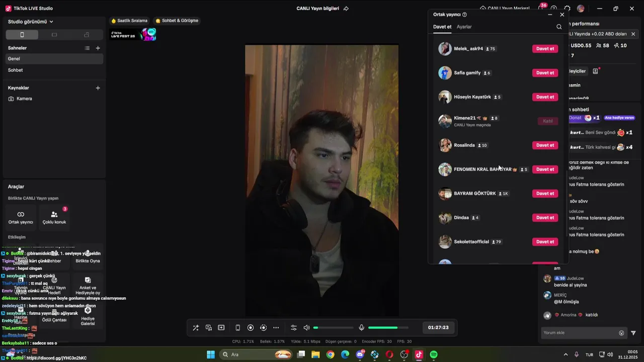Invite Hüseyin Kayatürk with Davet et
This screenshot has width=644, height=362.
pyautogui.click(x=545, y=97)
